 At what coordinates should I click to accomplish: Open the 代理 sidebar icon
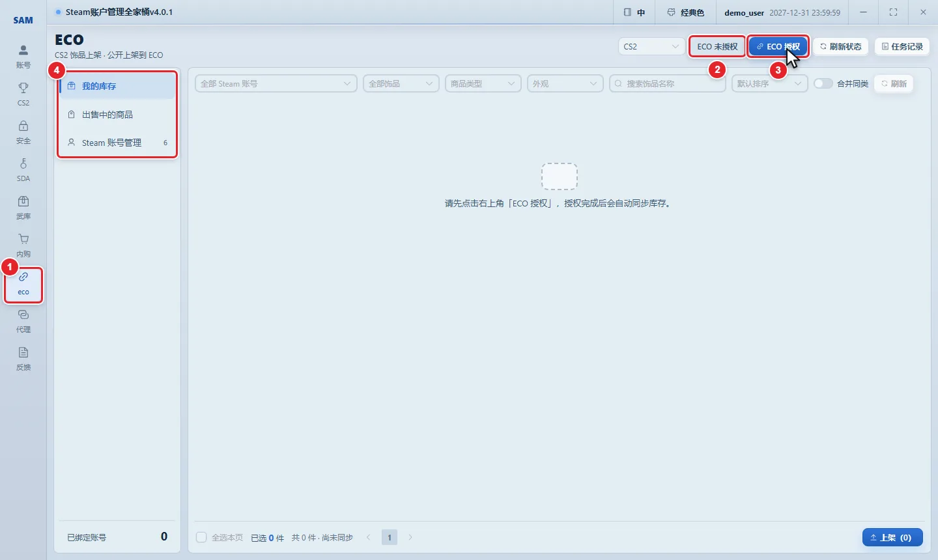[23, 321]
